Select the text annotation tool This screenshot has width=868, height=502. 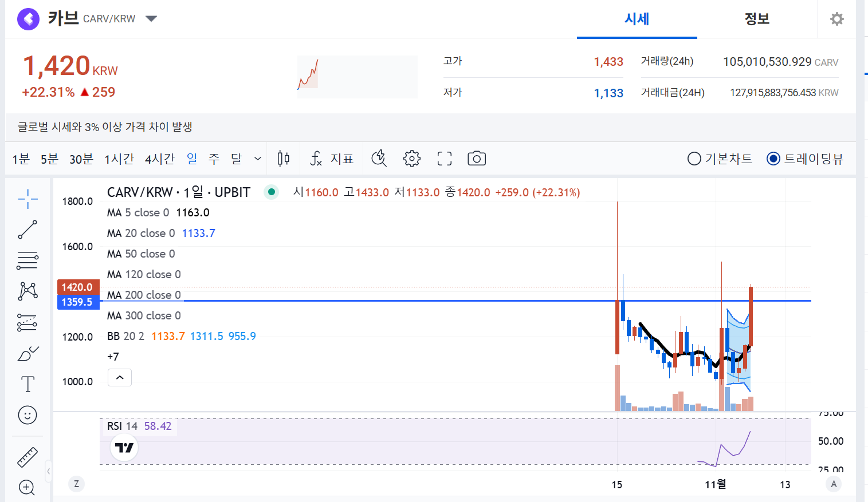pyautogui.click(x=28, y=384)
